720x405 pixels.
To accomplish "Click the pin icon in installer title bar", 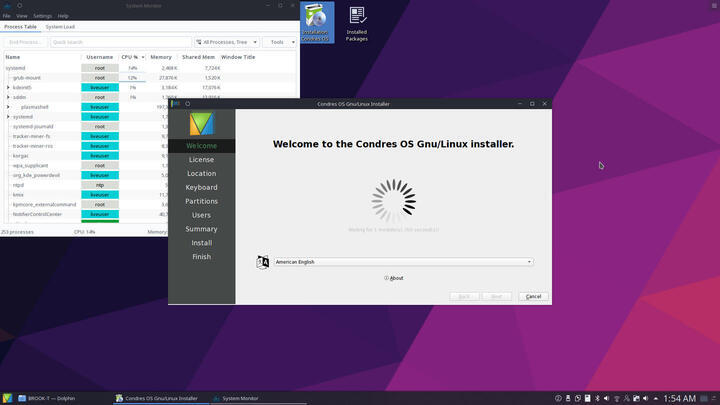I will tap(187, 104).
